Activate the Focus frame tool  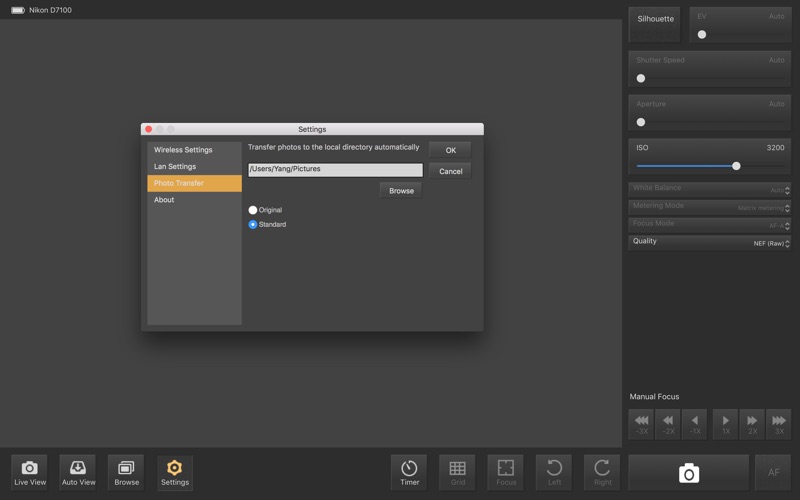(506, 472)
